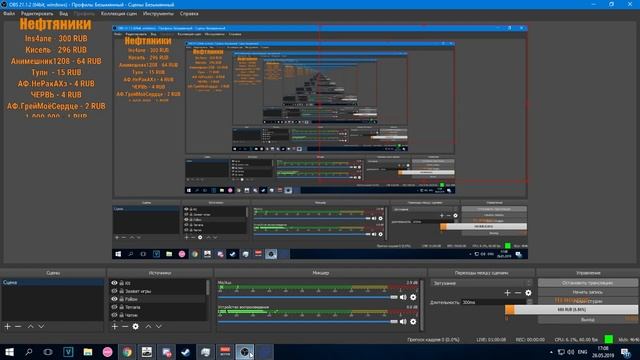Image resolution: width=640 pixels, height=360 pixels.
Task: Click the LIVE timer in the status bar
Action: 491,340
